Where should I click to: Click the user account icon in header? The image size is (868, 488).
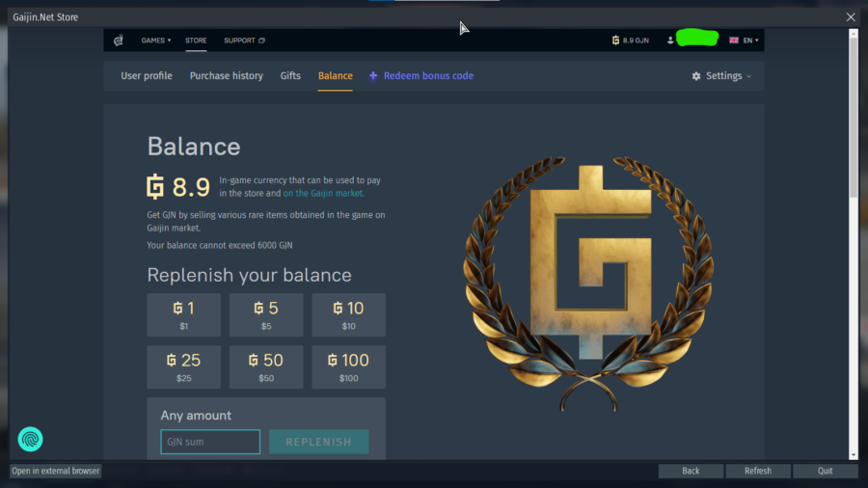tap(670, 41)
